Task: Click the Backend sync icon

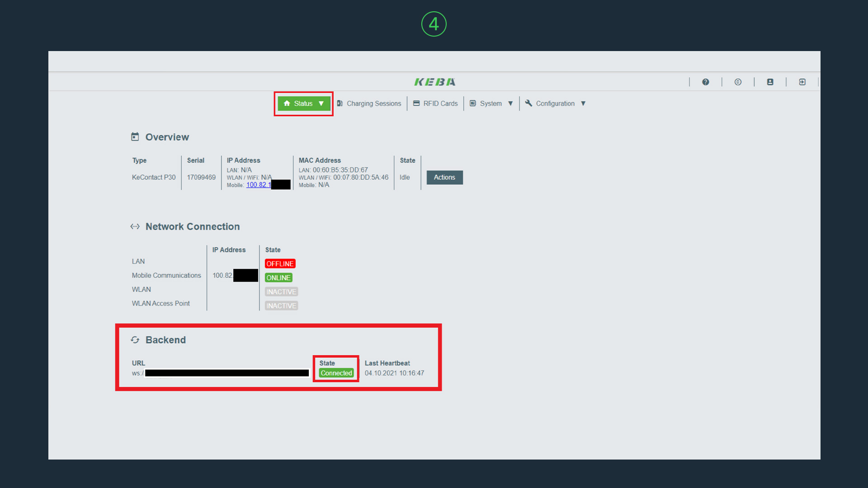Action: (x=135, y=340)
